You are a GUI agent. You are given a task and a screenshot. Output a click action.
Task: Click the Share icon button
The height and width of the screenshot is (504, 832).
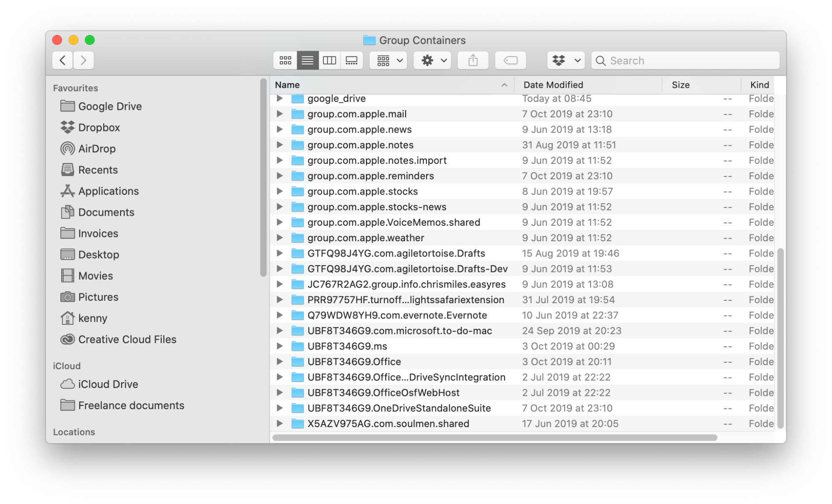pos(472,60)
